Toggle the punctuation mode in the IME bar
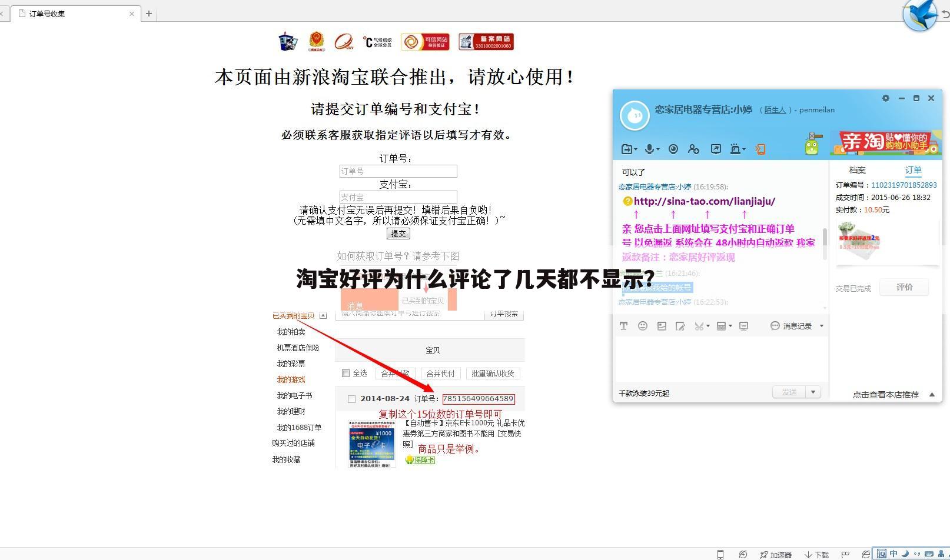Screen dimensions: 950x560 tap(916, 554)
